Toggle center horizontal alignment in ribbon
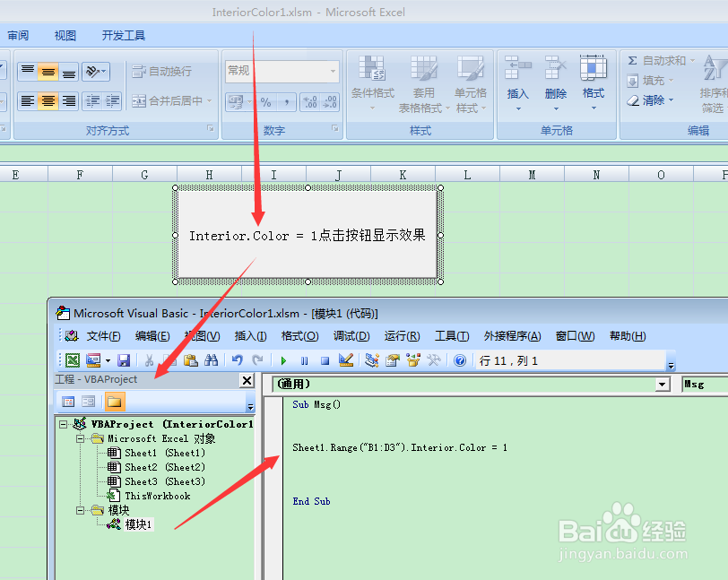The width and height of the screenshot is (728, 580). coord(48,100)
